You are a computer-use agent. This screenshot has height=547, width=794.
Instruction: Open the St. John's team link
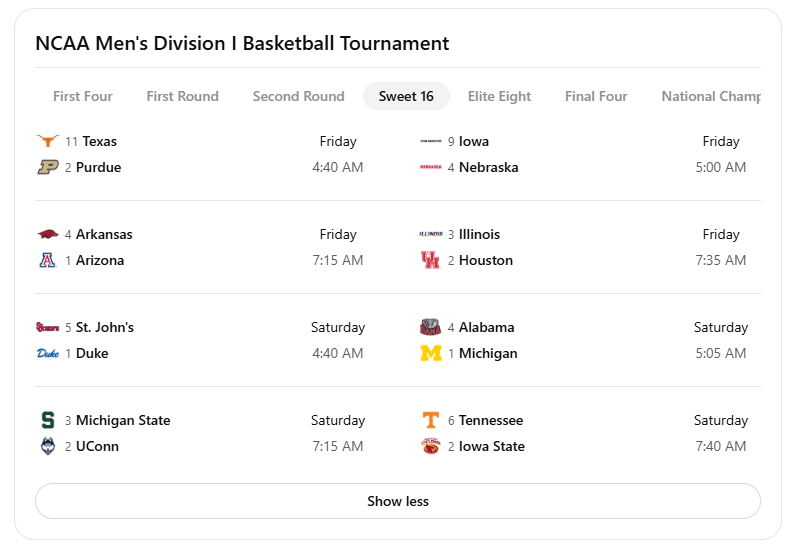tap(104, 327)
